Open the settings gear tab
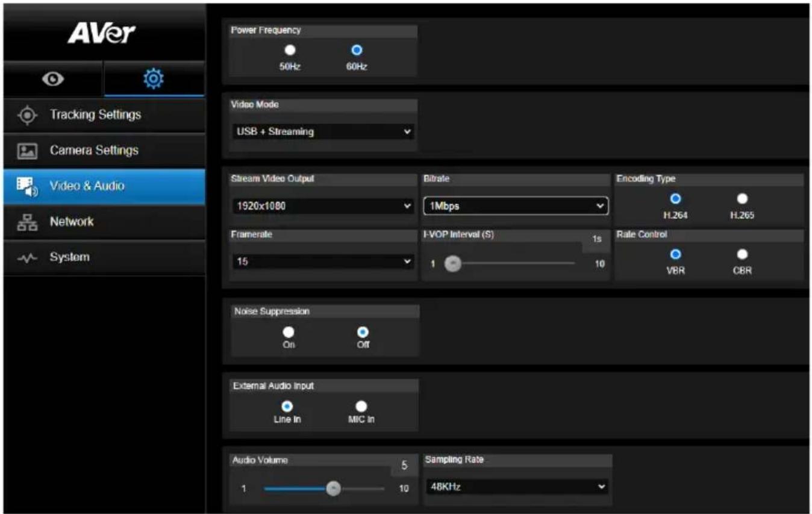The height and width of the screenshot is (514, 812). 154,79
